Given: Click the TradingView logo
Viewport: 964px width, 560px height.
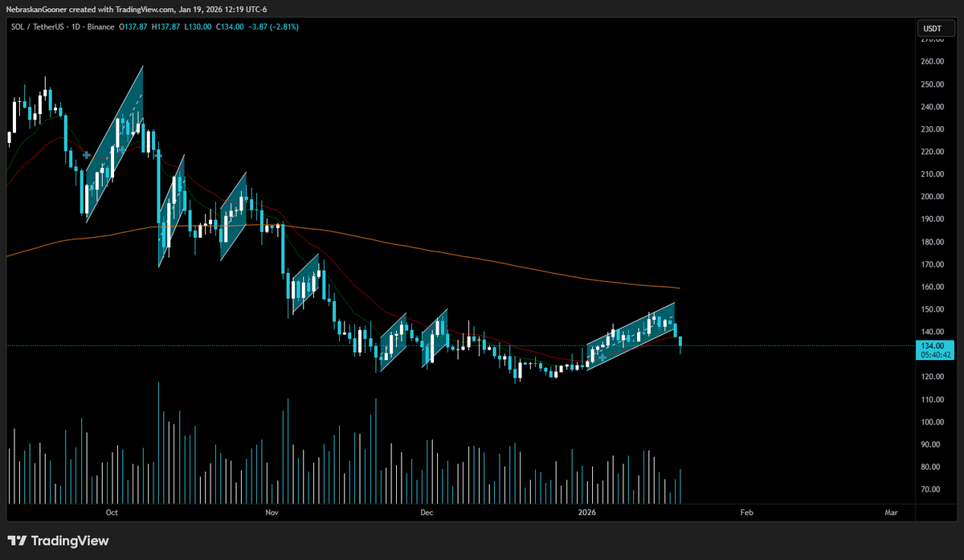Looking at the screenshot, I should 59,541.
